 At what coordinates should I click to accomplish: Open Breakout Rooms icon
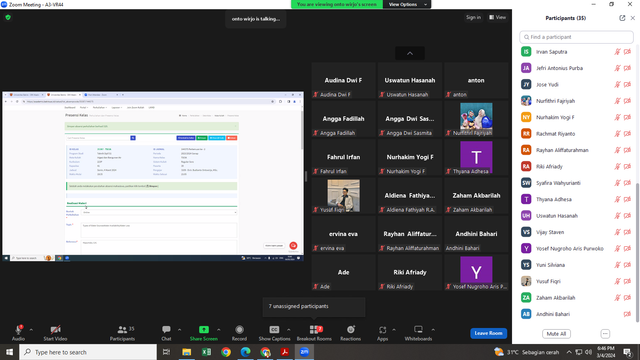point(314,330)
